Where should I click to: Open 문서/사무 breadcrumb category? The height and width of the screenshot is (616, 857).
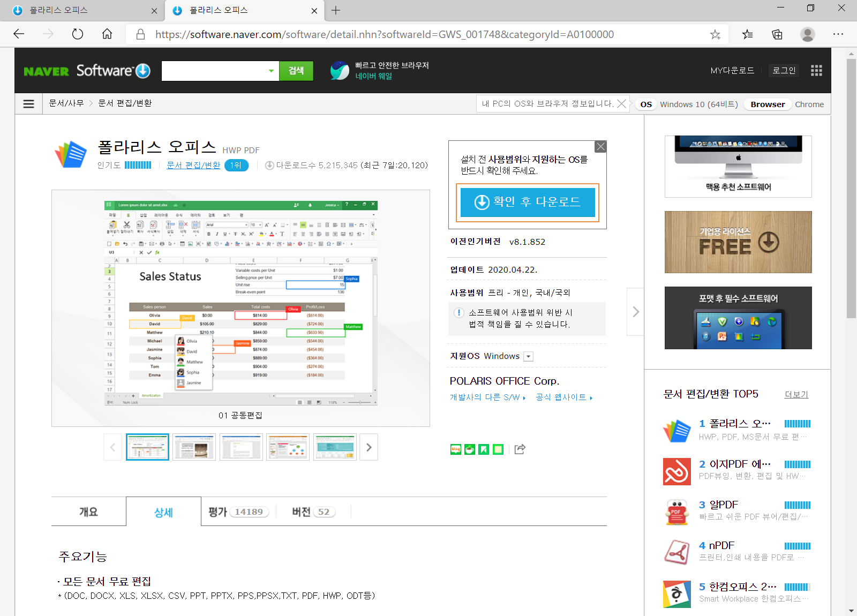66,103
